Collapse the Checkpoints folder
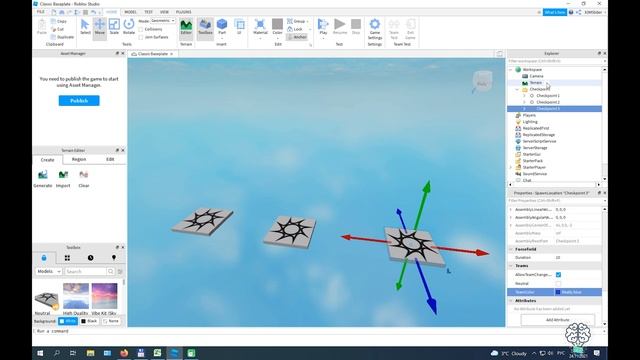640x360 pixels. (x=518, y=89)
